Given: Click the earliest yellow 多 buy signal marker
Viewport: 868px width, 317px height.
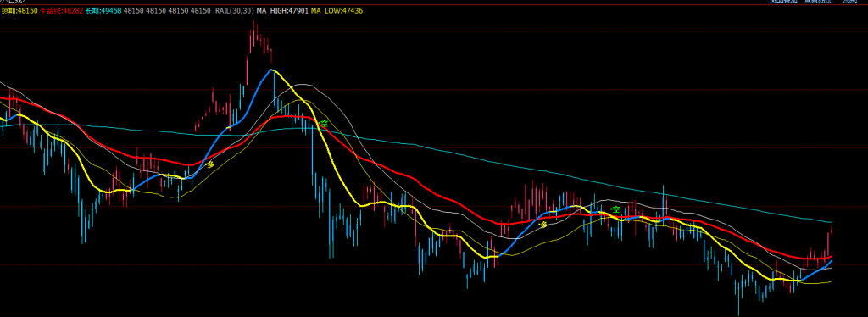Looking at the screenshot, I should pos(210,164).
